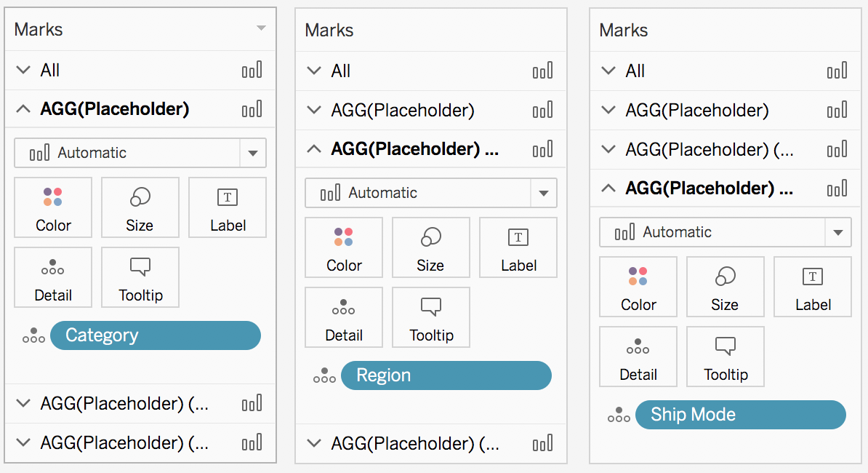Click the Size button under AGG(Placeholder)
Screen dimensions: 868x473
140,207
